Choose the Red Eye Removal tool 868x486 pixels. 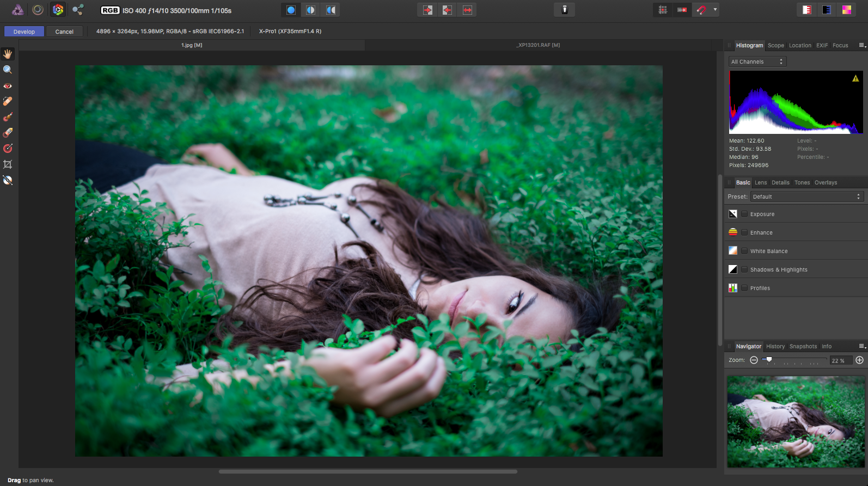(x=8, y=85)
